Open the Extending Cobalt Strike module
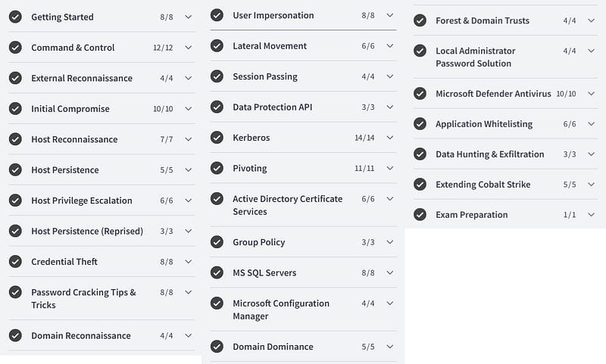The width and height of the screenshot is (606, 364). pos(483,185)
